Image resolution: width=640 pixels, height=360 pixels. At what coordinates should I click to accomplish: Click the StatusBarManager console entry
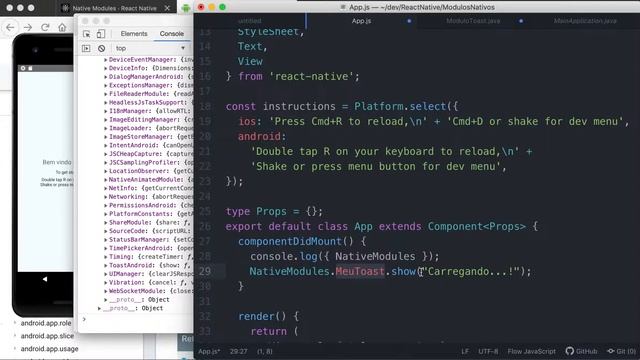tap(149, 240)
